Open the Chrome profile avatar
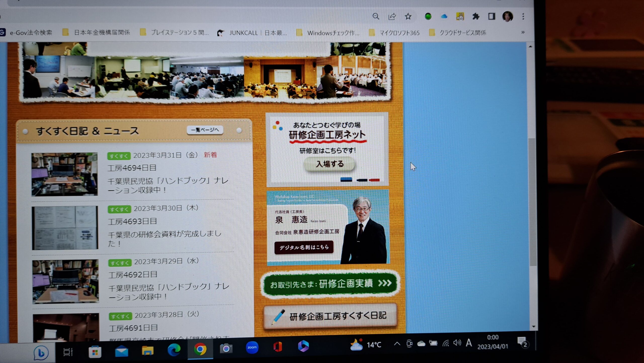Image resolution: width=644 pixels, height=363 pixels. click(507, 17)
